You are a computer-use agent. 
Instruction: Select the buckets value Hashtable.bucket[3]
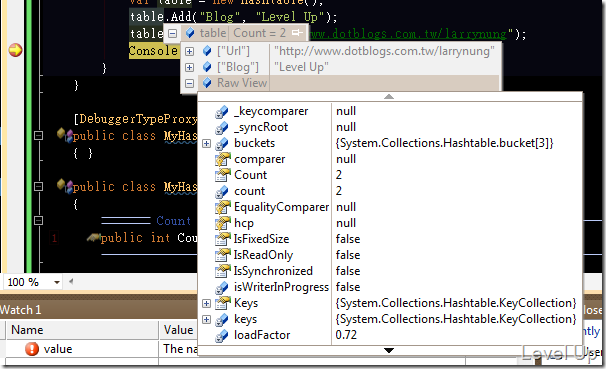click(444, 143)
